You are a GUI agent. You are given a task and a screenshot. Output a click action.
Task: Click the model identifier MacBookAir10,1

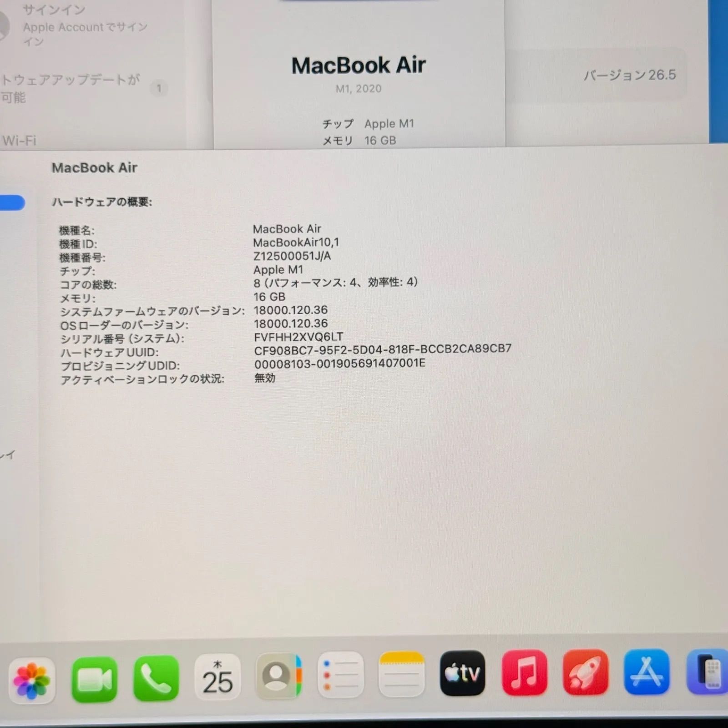296,243
